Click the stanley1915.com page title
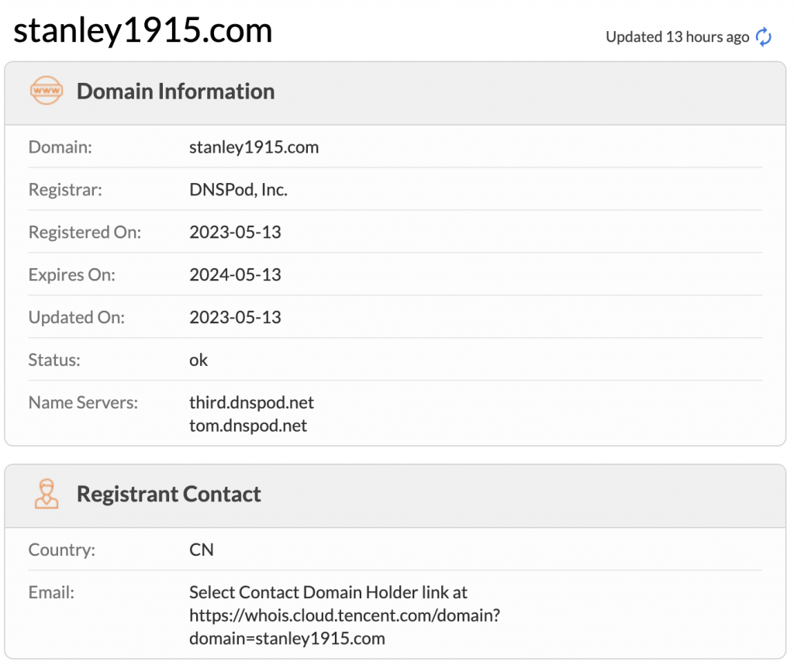The image size is (794, 672). (x=143, y=31)
